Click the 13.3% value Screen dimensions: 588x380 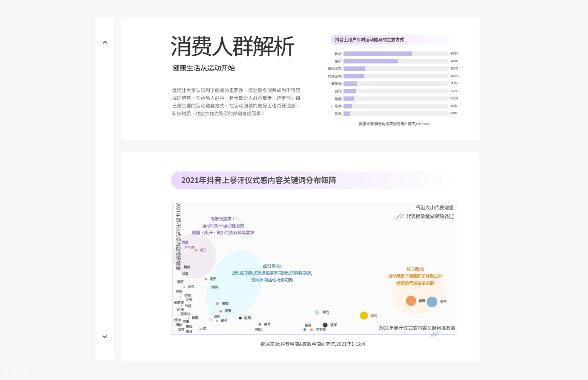[x=454, y=83]
